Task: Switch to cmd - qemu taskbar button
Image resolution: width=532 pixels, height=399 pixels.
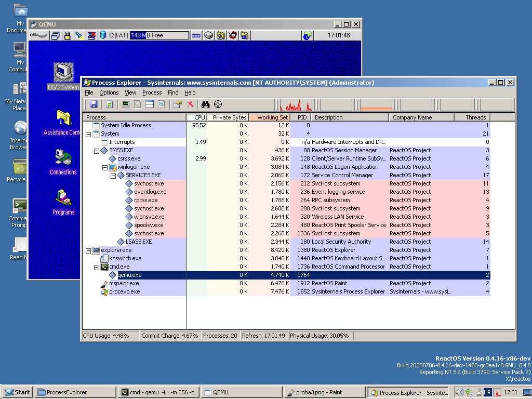Action: [159, 392]
